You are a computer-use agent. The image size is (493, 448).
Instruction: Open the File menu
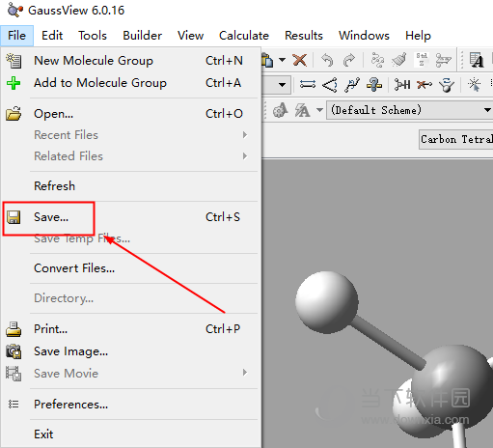coord(16,36)
